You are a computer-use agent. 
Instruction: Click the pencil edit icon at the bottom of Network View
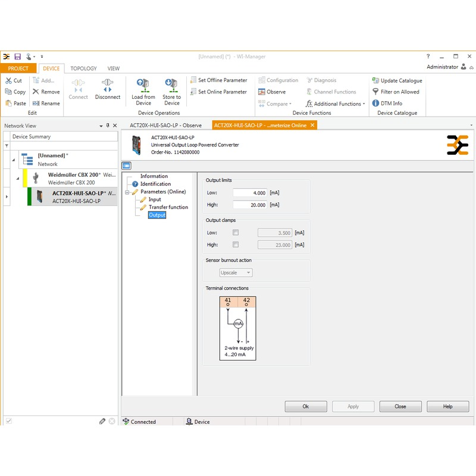tap(102, 421)
